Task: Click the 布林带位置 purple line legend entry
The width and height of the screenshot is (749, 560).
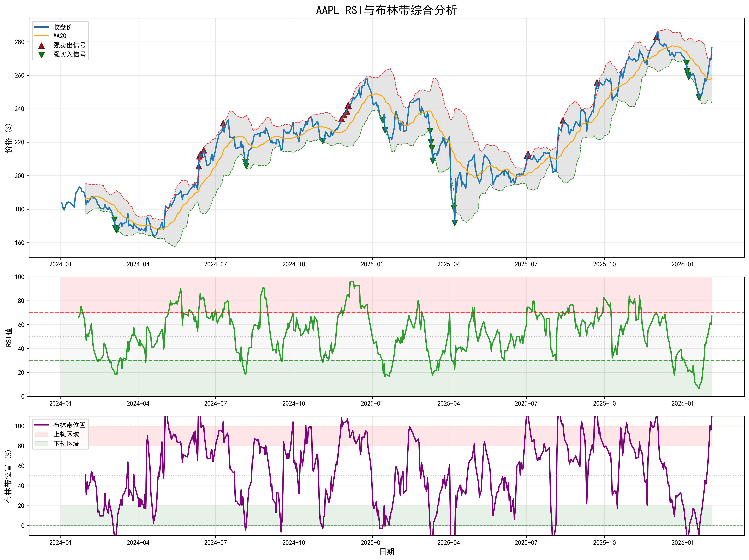Action: point(41,425)
